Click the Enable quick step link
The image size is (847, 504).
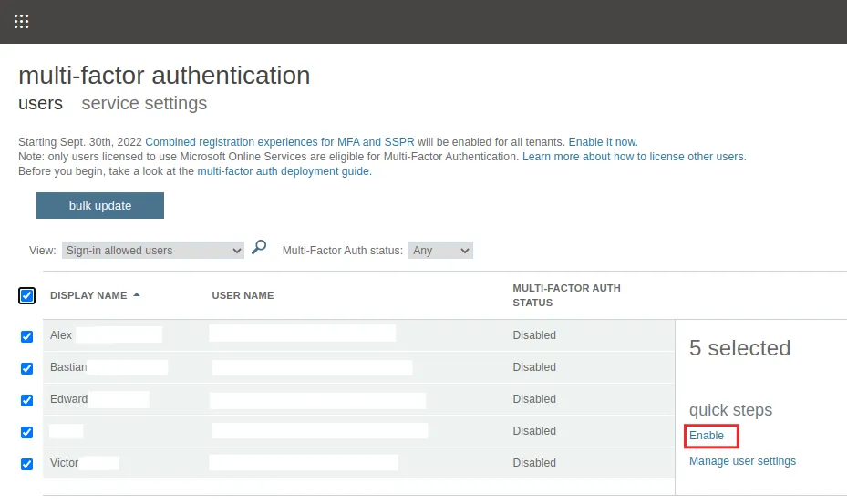(x=707, y=436)
